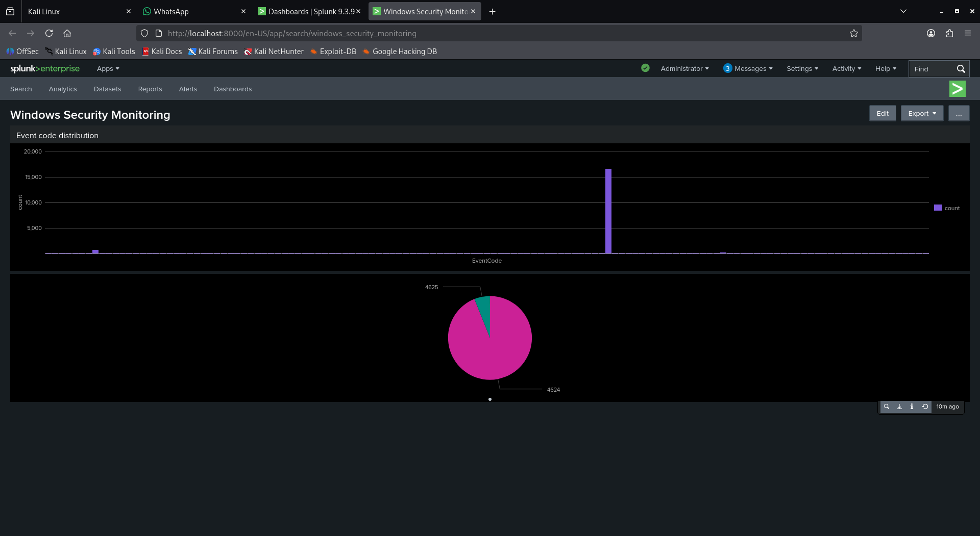Open the more actions ellipsis button

coord(958,113)
